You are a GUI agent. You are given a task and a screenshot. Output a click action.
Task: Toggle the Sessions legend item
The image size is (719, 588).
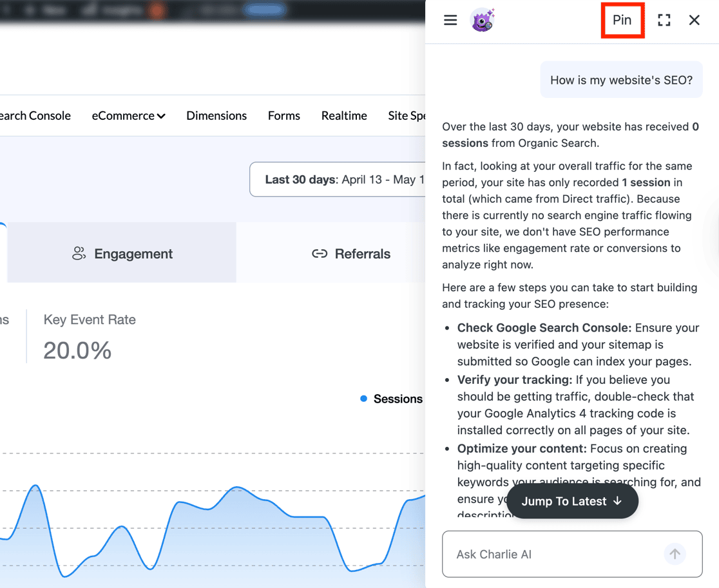(392, 399)
